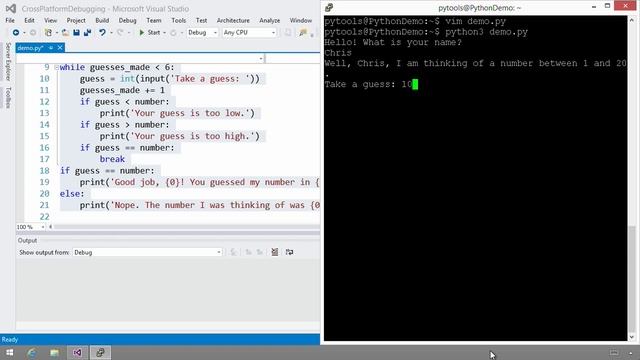Click the Go to Previous Message output icon

pos(248,252)
